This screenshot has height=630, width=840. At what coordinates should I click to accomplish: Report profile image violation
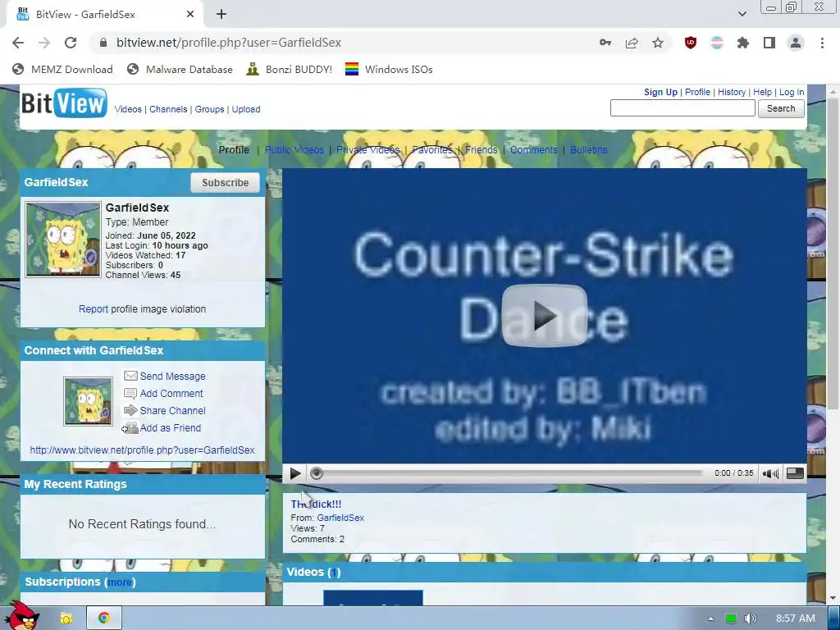94,309
